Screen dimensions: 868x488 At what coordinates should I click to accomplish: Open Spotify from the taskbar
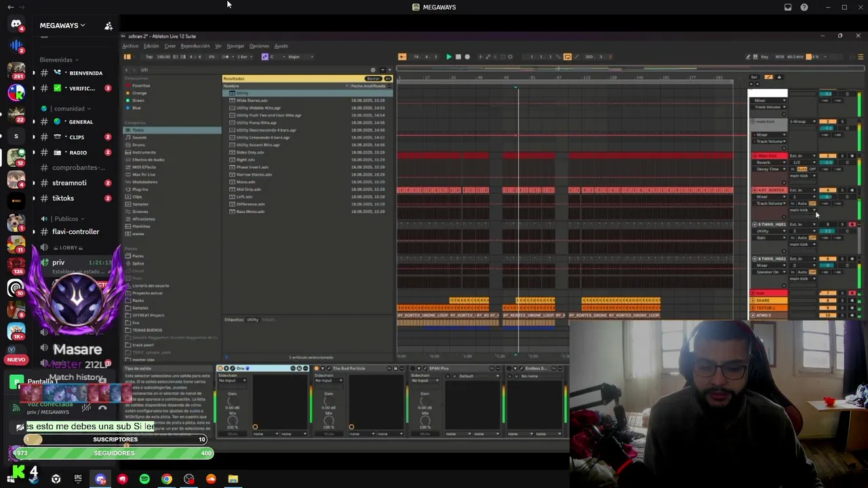point(144,479)
